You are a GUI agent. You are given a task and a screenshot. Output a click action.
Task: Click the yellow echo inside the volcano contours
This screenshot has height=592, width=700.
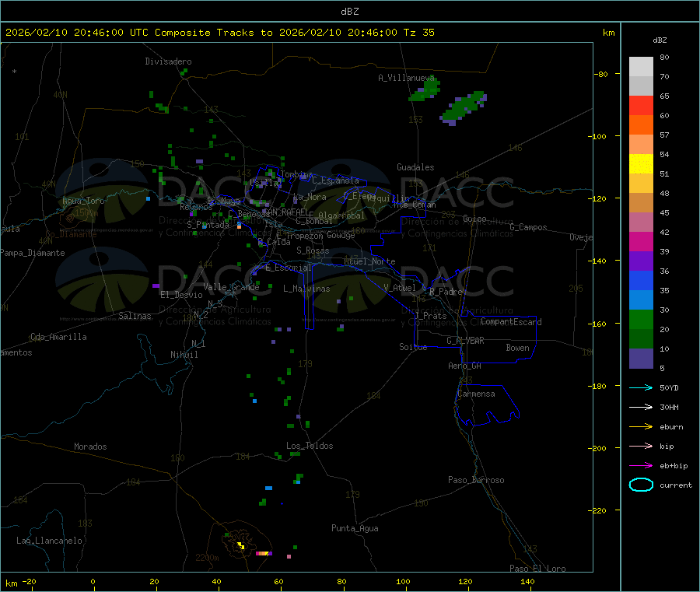coord(240,545)
